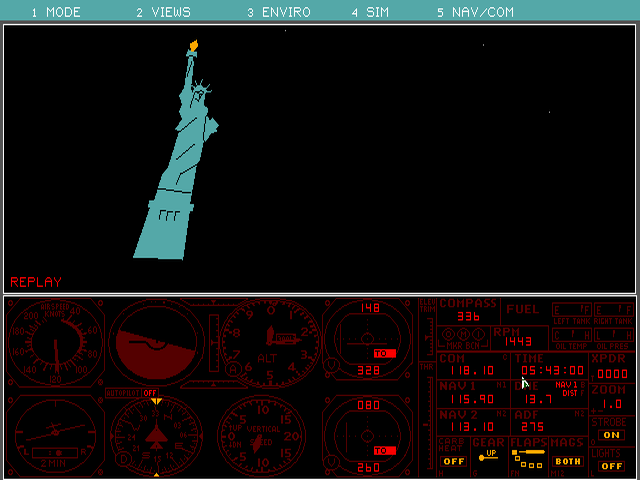Click the oil pressure gauge
The width and height of the screenshot is (640, 480).
click(613, 336)
